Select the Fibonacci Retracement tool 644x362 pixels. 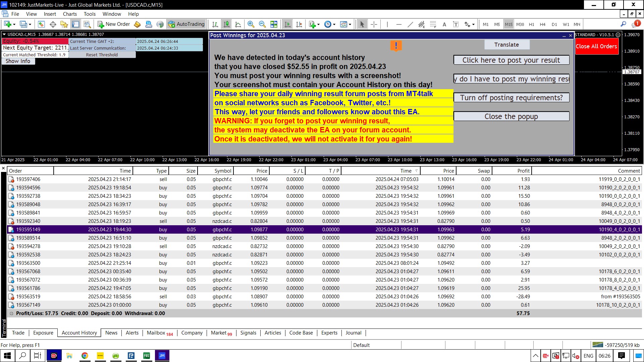point(433,24)
